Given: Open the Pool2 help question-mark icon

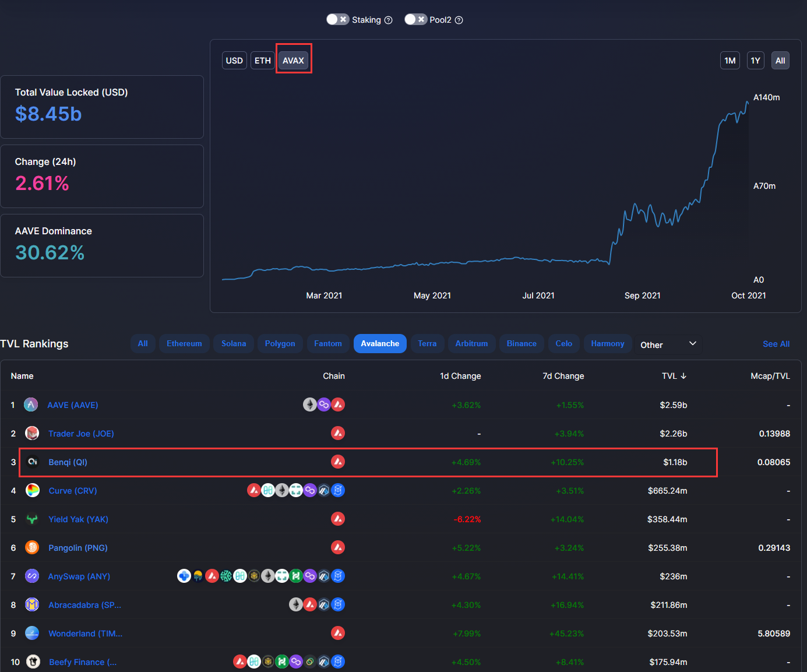Looking at the screenshot, I should pos(459,20).
